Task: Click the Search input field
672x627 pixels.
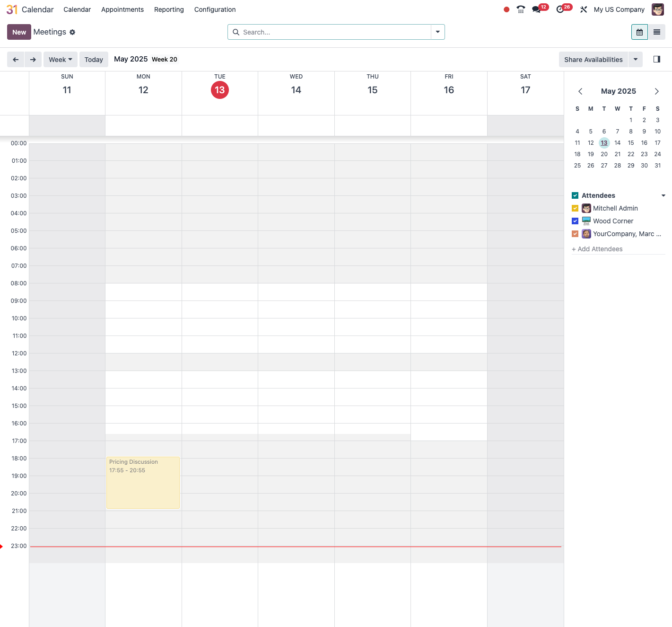Action: click(335, 32)
